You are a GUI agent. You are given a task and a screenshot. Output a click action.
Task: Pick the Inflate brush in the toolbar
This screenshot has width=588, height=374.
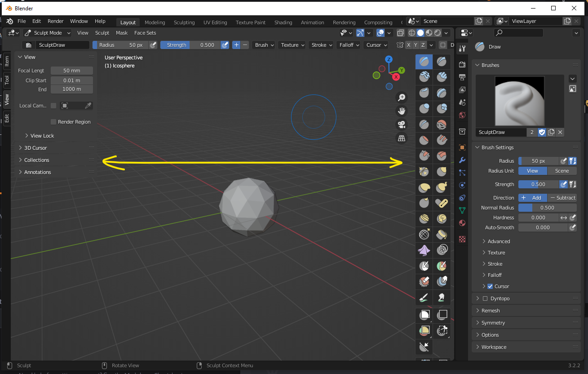pos(424,109)
